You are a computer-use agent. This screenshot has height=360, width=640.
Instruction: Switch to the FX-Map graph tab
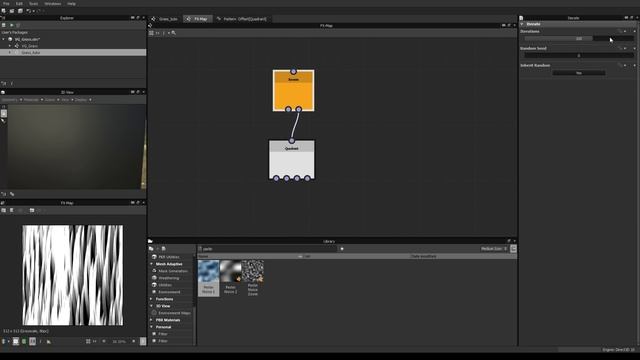[x=198, y=19]
